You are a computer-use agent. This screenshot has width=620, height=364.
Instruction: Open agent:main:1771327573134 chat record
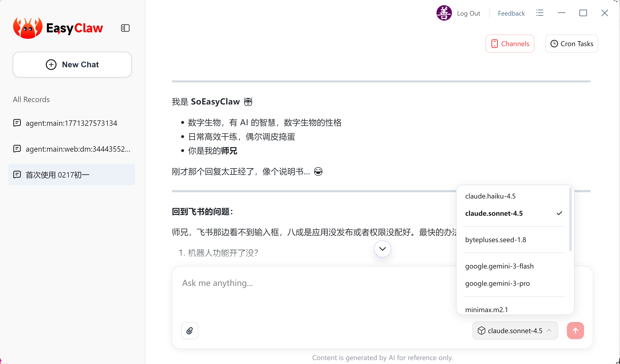(72, 123)
